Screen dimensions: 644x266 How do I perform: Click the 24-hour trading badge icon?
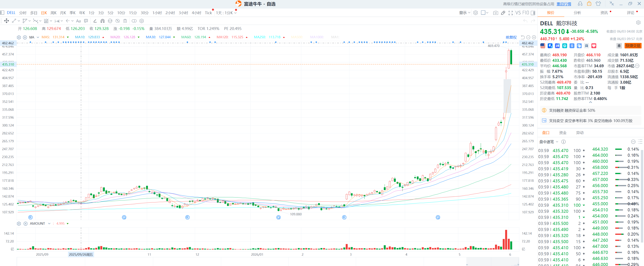[557, 46]
